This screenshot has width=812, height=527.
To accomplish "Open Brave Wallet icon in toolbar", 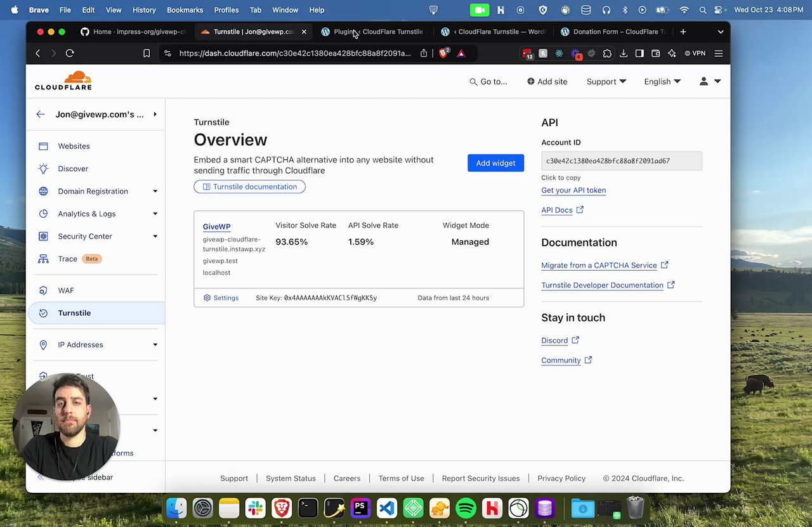I will (x=656, y=53).
